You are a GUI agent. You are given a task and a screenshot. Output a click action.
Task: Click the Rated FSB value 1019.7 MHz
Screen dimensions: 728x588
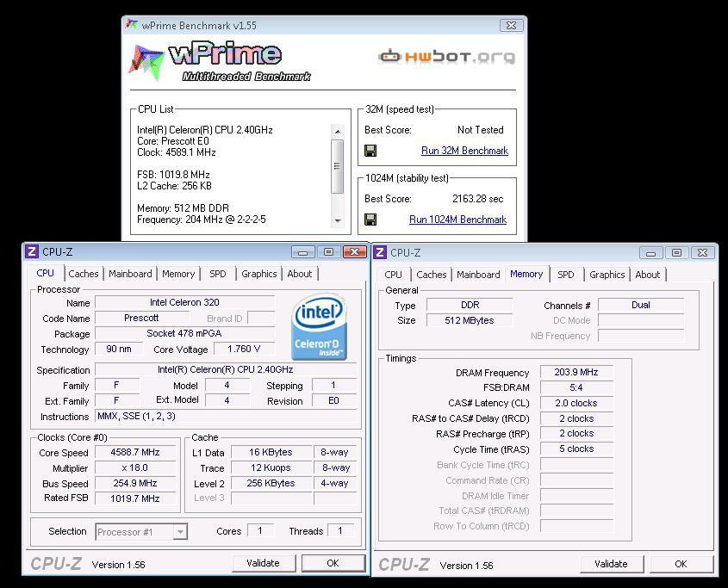(135, 498)
